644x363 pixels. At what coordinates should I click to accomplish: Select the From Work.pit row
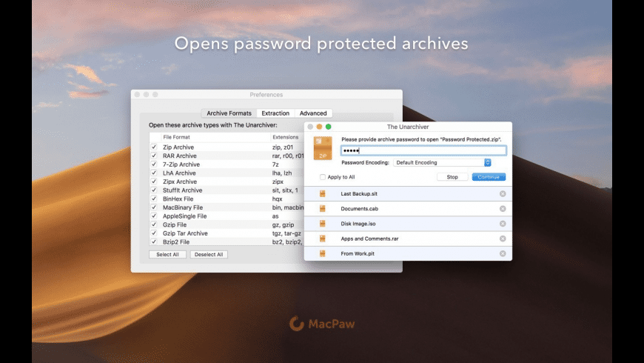click(x=408, y=253)
